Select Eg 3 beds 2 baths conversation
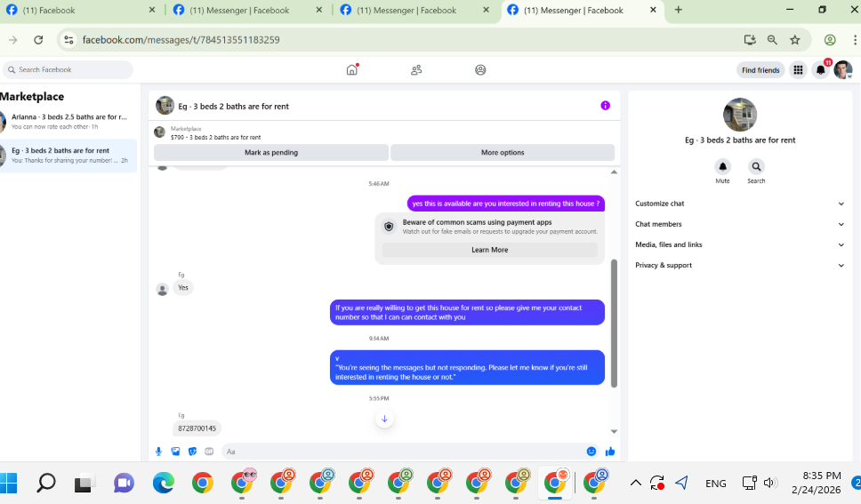The width and height of the screenshot is (861, 504). [x=68, y=156]
